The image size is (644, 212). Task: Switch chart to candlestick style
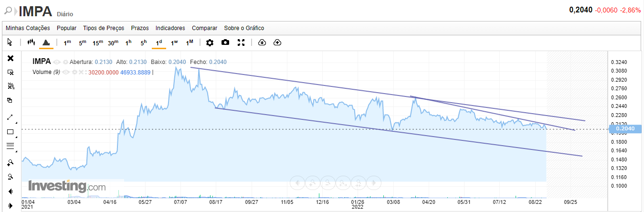click(32, 42)
